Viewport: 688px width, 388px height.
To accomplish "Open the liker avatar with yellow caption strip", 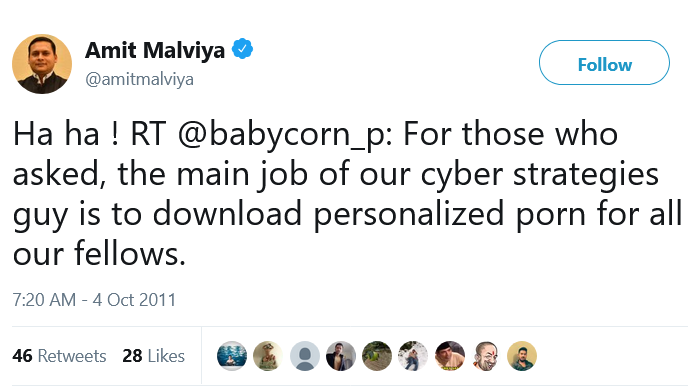I will (x=450, y=356).
